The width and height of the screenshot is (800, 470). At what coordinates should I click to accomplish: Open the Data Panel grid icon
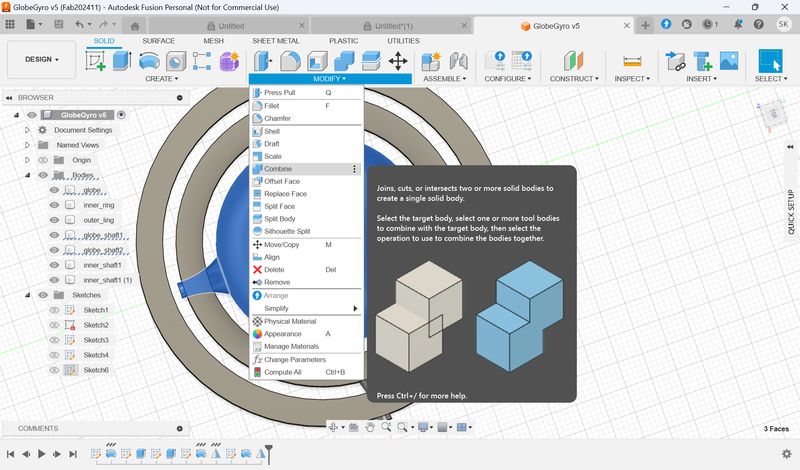pos(10,24)
